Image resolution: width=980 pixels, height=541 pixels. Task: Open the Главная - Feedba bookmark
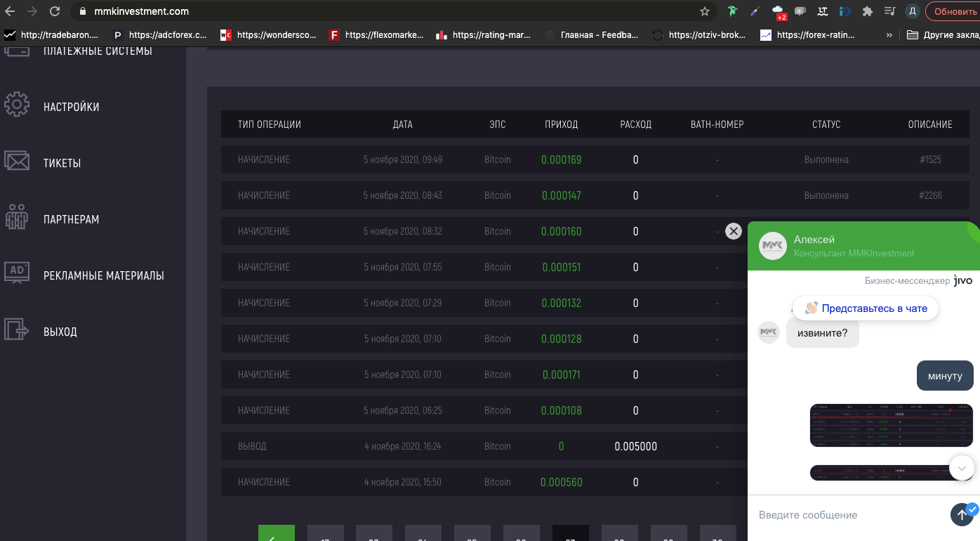coord(592,34)
